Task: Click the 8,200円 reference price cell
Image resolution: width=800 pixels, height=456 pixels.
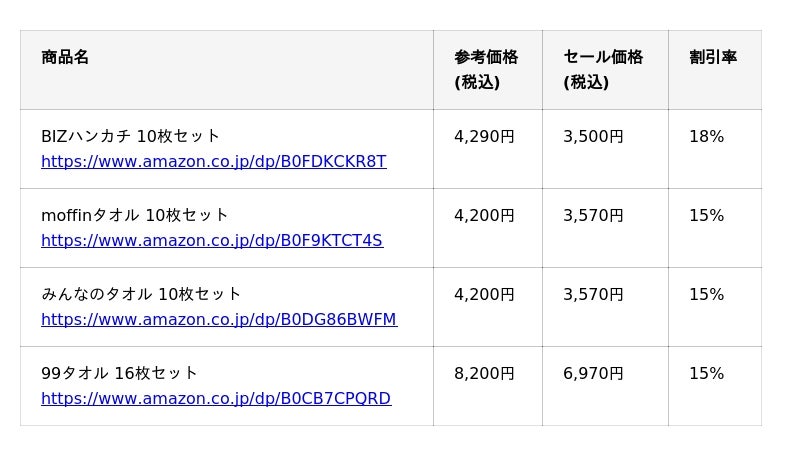Action: tap(484, 373)
